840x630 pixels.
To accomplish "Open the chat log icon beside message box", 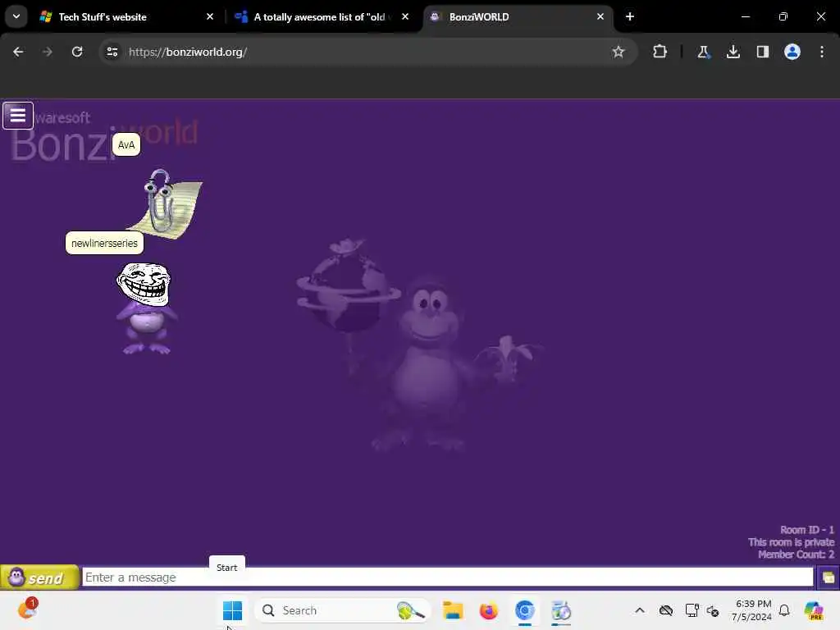I will tap(829, 577).
